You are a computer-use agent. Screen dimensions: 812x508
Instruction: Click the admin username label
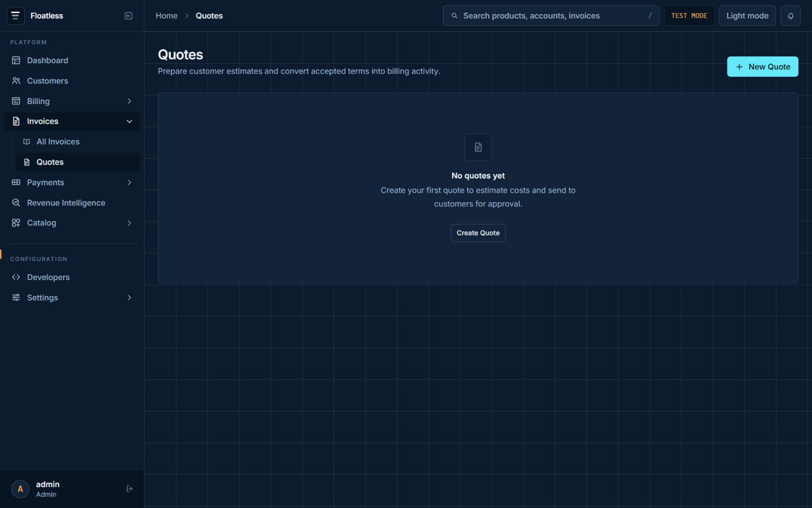(x=48, y=484)
